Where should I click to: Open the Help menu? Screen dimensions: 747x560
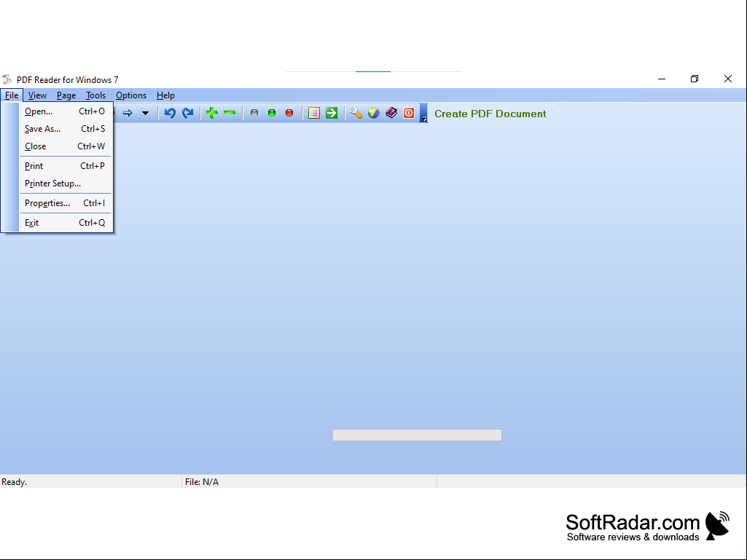tap(165, 95)
